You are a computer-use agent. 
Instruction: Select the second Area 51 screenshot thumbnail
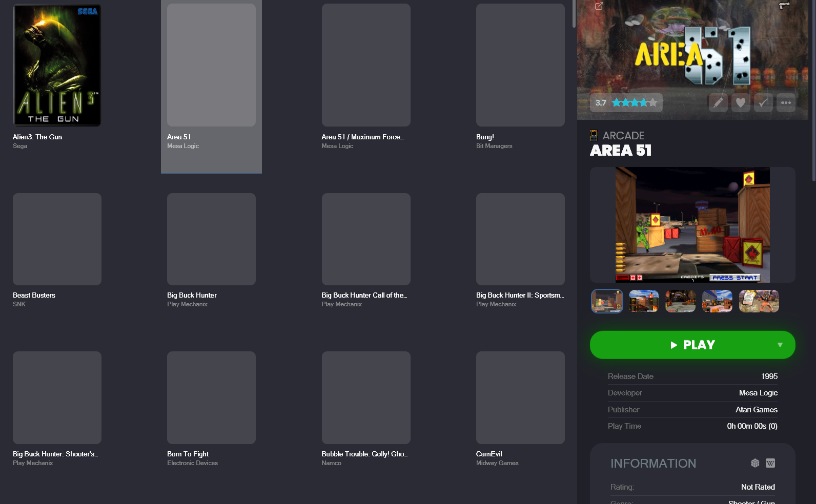(x=644, y=301)
